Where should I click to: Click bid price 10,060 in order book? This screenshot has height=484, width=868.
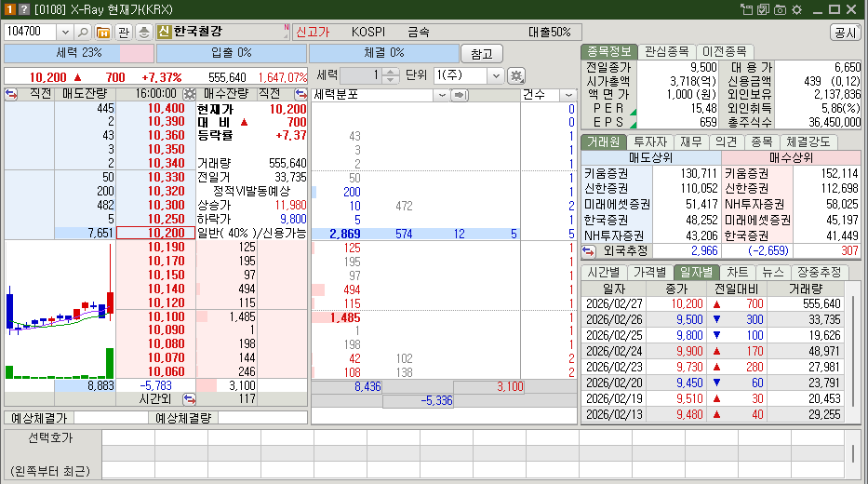point(166,372)
